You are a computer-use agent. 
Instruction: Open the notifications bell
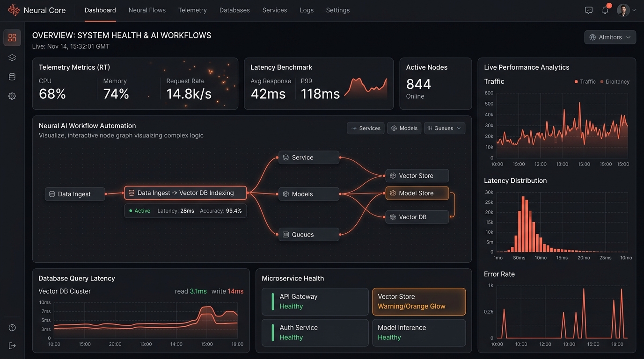coord(605,10)
